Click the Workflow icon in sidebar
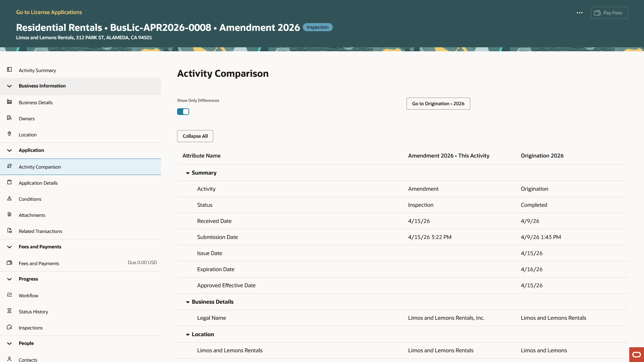 pos(9,295)
